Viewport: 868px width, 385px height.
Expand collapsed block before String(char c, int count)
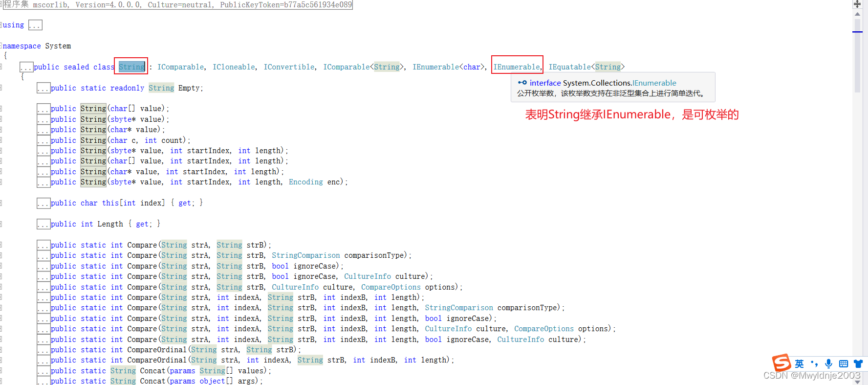[x=43, y=140]
